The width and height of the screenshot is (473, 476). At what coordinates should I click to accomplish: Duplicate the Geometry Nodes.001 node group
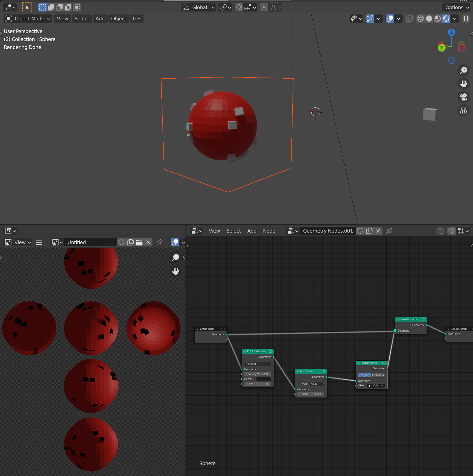click(369, 231)
